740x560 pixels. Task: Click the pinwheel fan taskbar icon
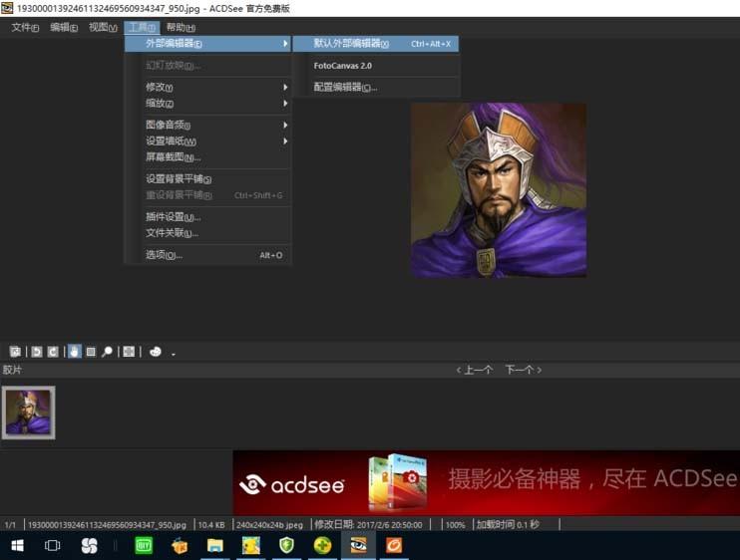(89, 546)
